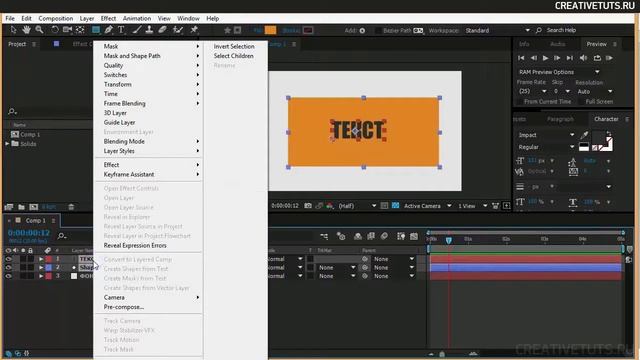
Task: Hide layer 2 Shape with its eye icon
Action: coord(8,267)
